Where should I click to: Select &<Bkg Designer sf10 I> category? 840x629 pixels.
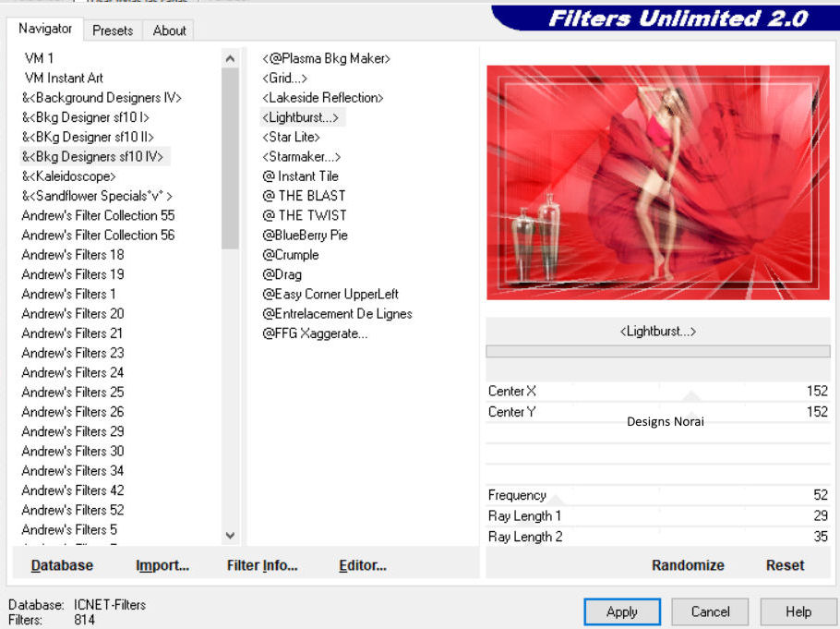click(86, 117)
